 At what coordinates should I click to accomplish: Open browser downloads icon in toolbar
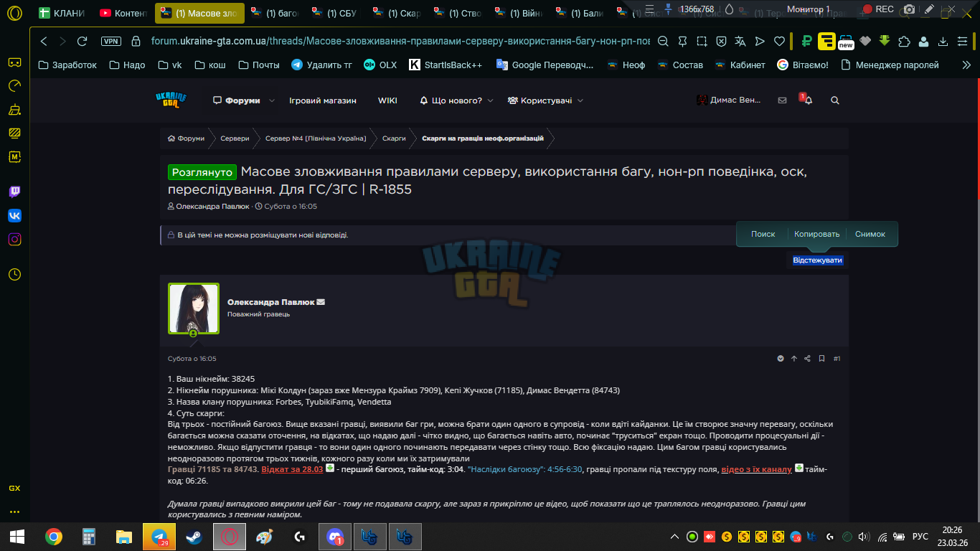tap(943, 41)
